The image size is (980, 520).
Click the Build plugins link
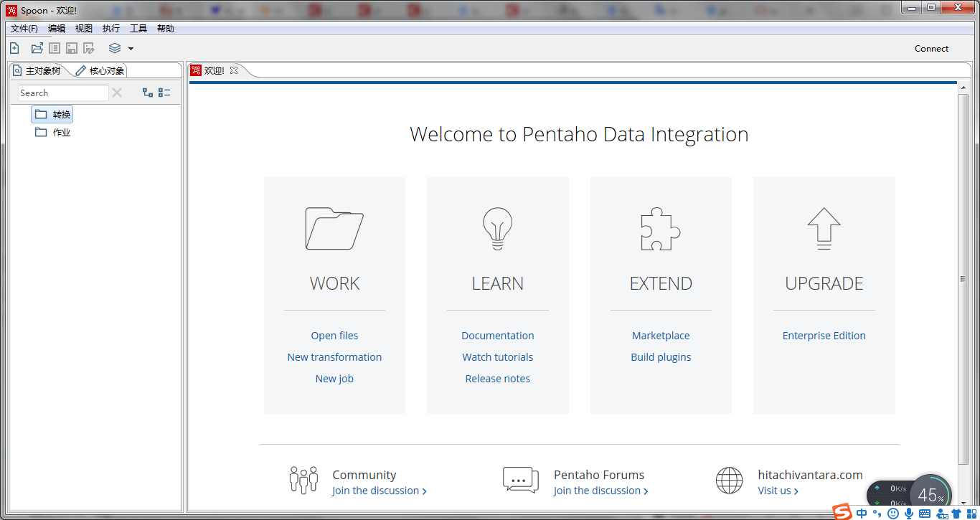click(661, 357)
